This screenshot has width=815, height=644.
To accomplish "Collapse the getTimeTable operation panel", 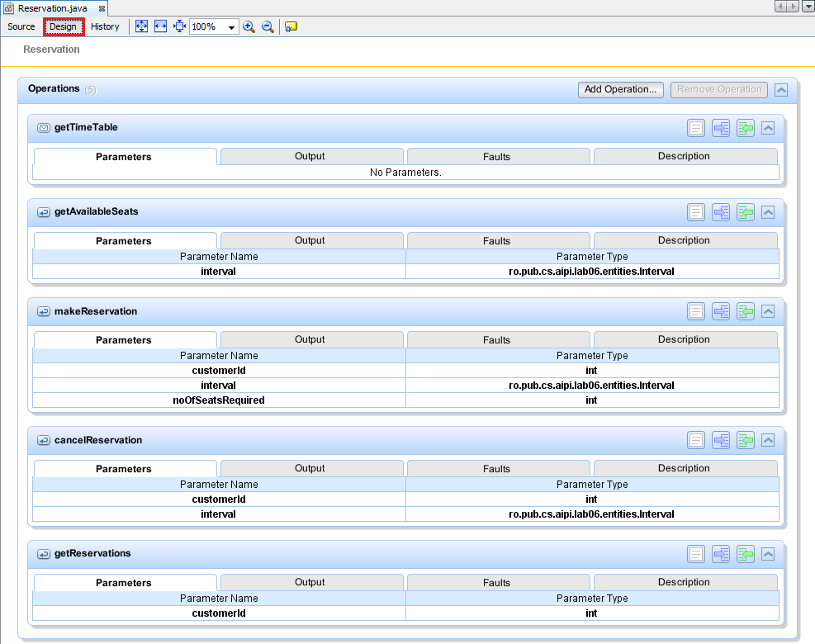I will coord(768,128).
